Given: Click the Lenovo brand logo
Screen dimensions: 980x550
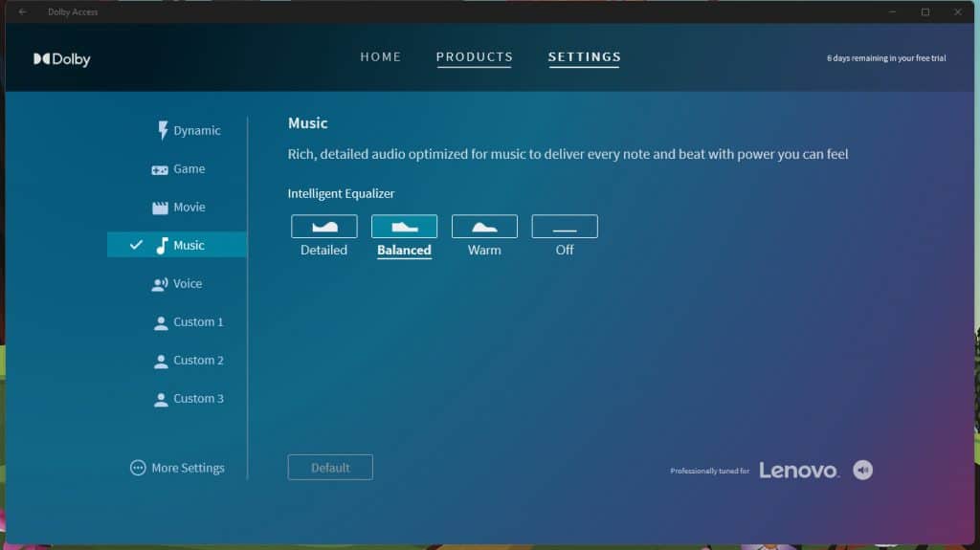Looking at the screenshot, I should 799,470.
